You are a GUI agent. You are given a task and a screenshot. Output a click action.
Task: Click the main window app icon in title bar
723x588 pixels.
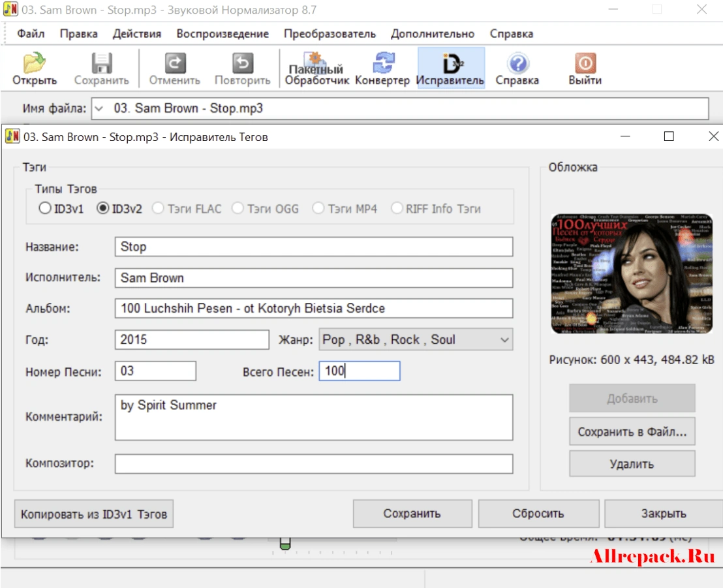pyautogui.click(x=10, y=9)
